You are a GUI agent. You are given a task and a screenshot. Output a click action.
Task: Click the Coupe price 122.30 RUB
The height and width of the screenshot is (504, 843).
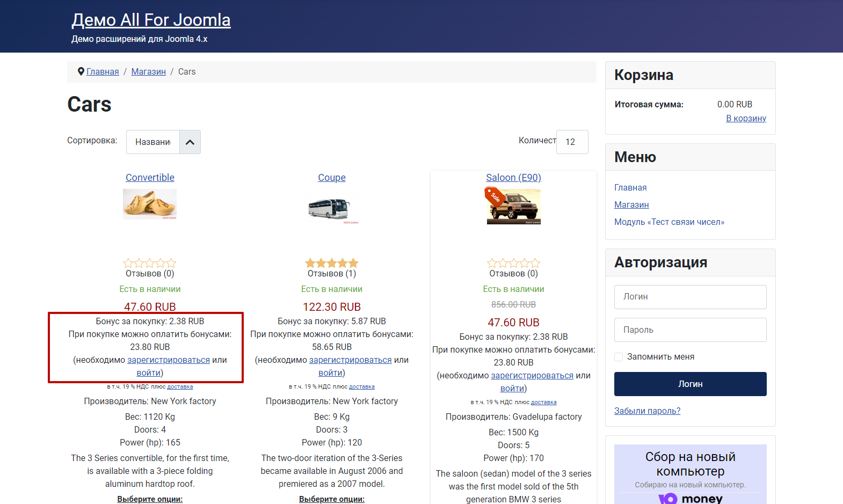332,307
